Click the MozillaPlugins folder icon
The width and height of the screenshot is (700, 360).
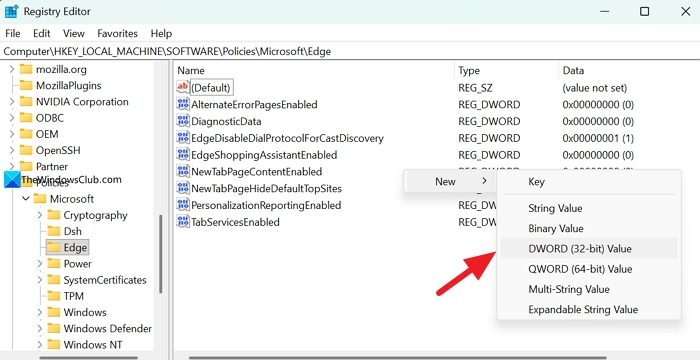click(x=26, y=85)
